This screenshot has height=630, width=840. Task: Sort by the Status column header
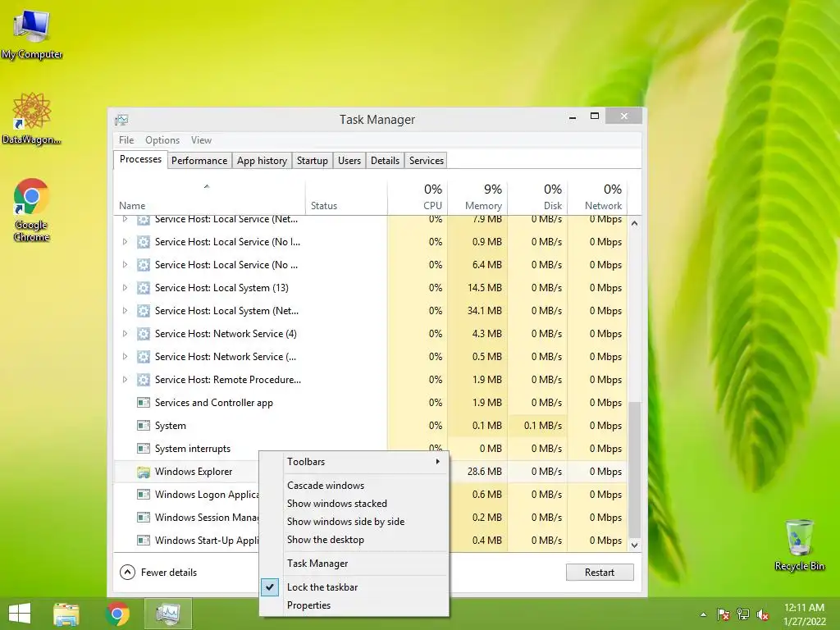coord(346,198)
